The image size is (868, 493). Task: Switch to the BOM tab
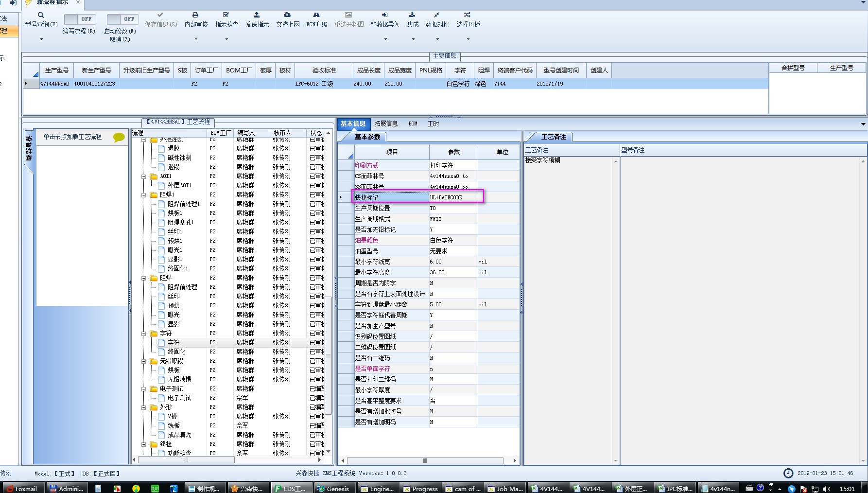(413, 124)
